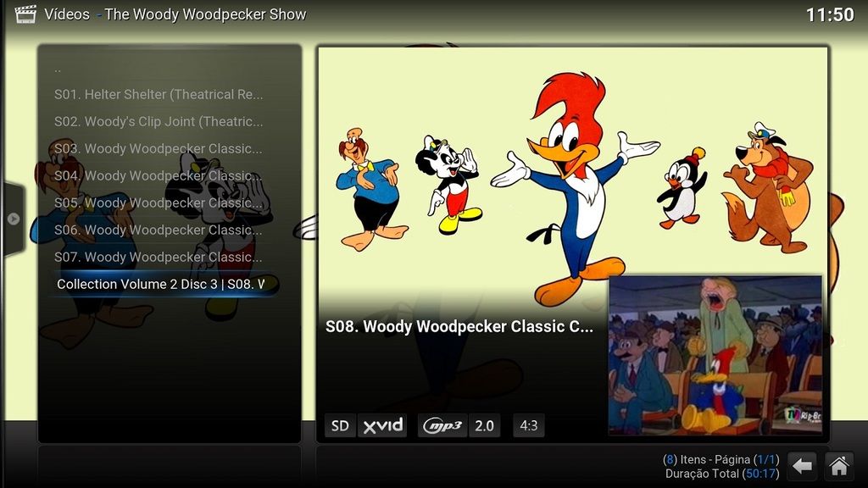868x488 pixels.
Task: Click the 2.0 audio channels badge
Action: pos(484,425)
